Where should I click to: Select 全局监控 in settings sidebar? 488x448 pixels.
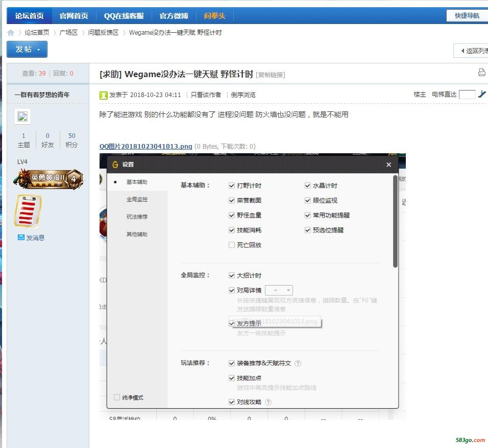(137, 199)
